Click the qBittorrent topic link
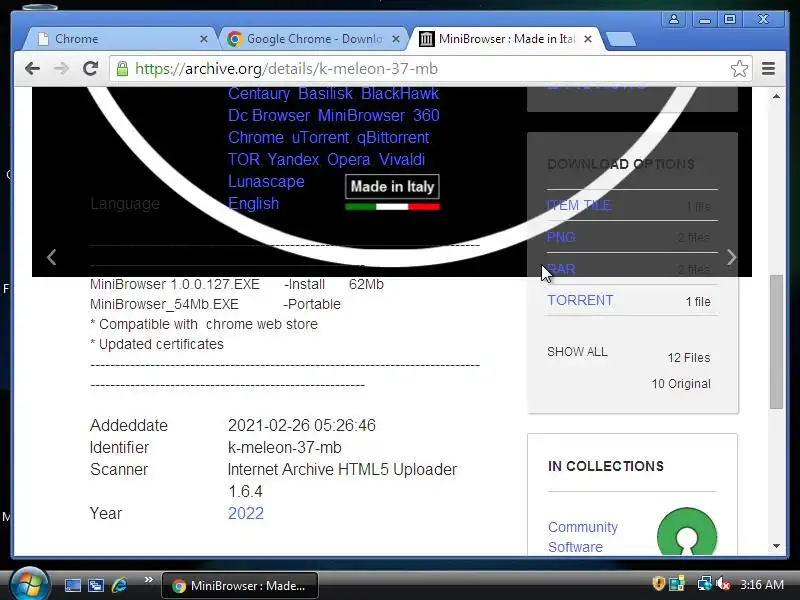The image size is (800, 600). [392, 137]
